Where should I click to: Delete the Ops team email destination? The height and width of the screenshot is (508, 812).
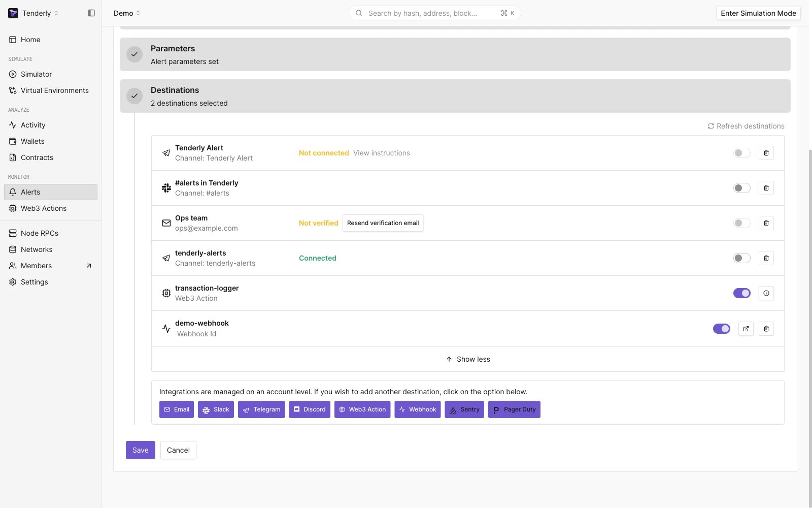pyautogui.click(x=766, y=223)
